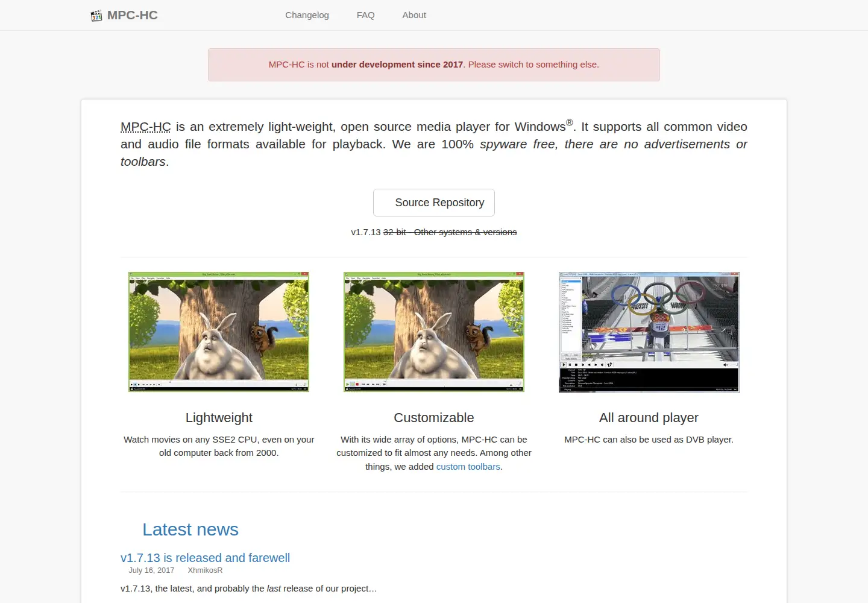Open the MPC-HC home brand link
Screen dimensions: 868x603
click(x=124, y=16)
